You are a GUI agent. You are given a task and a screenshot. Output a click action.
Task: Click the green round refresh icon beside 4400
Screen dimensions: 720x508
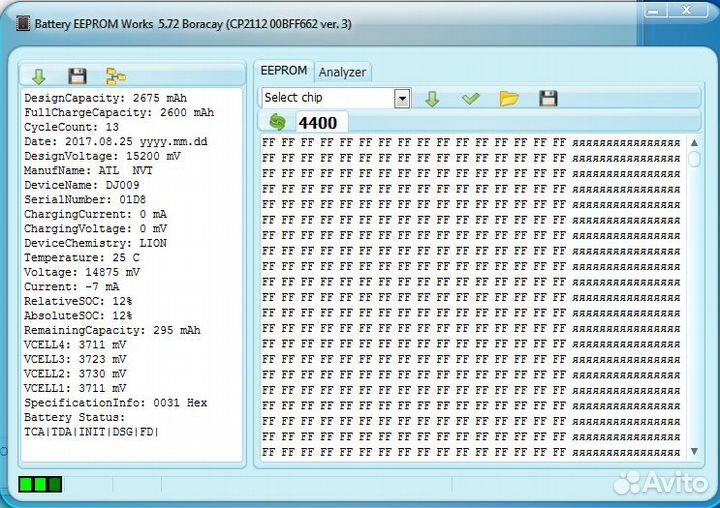277,122
